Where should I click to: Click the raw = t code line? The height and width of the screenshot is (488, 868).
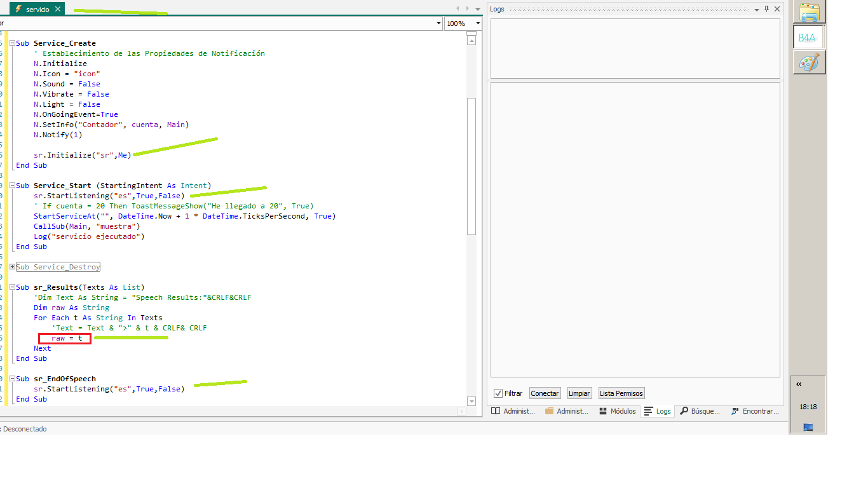pos(67,338)
